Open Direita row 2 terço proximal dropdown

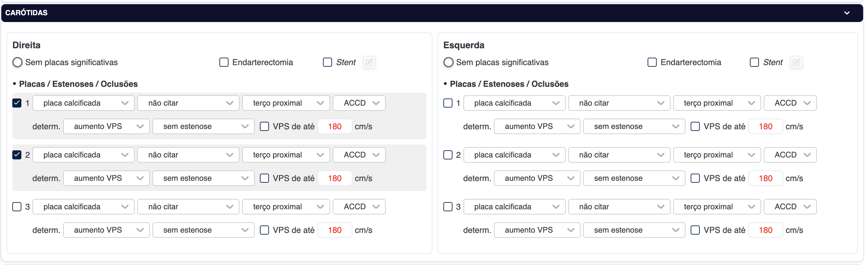pyautogui.click(x=286, y=155)
